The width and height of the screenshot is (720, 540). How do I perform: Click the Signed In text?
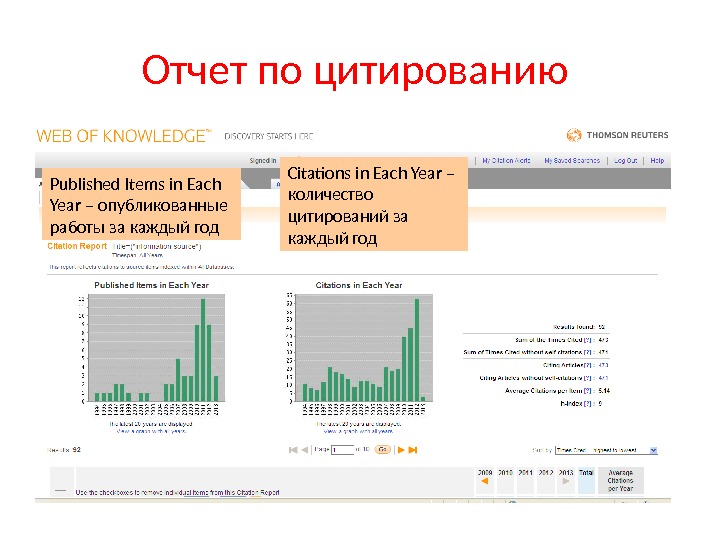(x=263, y=161)
